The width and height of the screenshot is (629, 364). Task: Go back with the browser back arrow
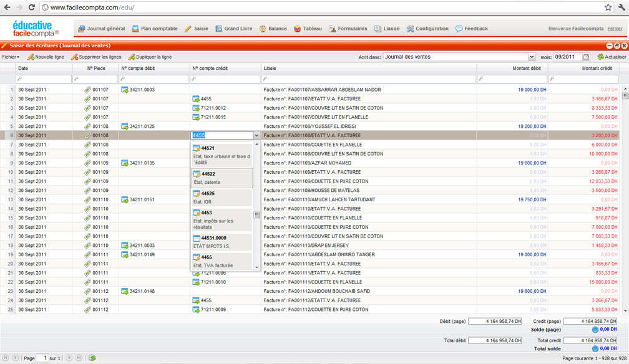[7, 7]
